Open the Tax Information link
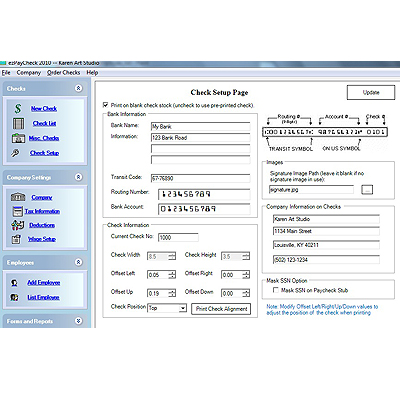Screen dimensions: 400x400 click(42, 211)
